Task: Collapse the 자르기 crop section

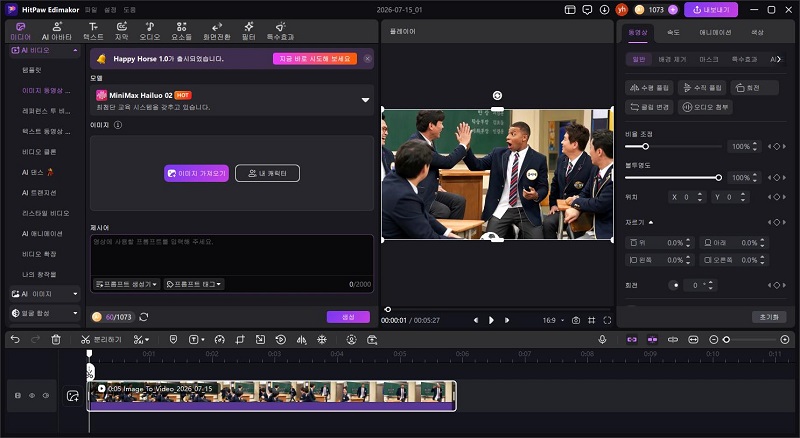Action: (651, 223)
